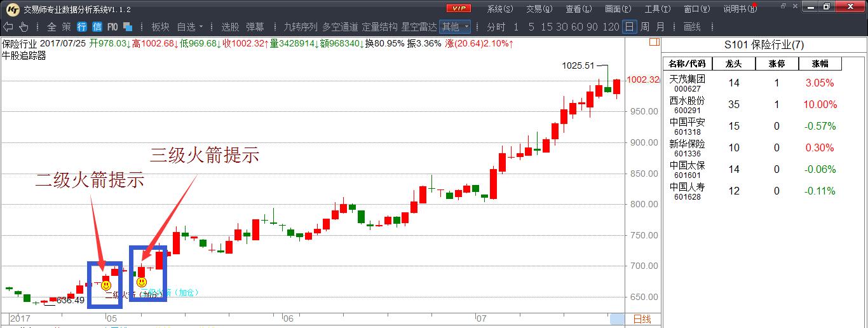Click the blue 行 quotes icon
Viewport: 868px width, 328px height.
(x=82, y=27)
